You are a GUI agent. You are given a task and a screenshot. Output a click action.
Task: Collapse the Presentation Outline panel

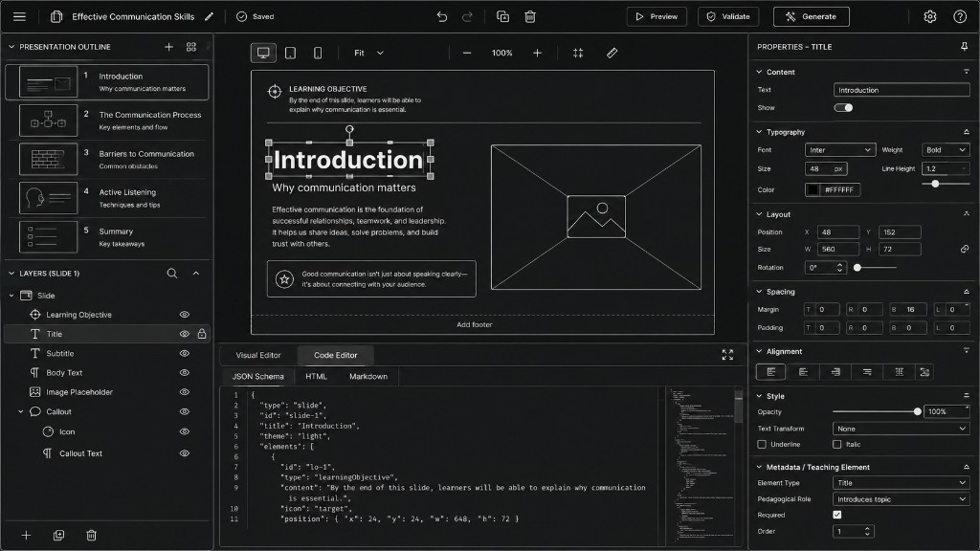click(11, 47)
